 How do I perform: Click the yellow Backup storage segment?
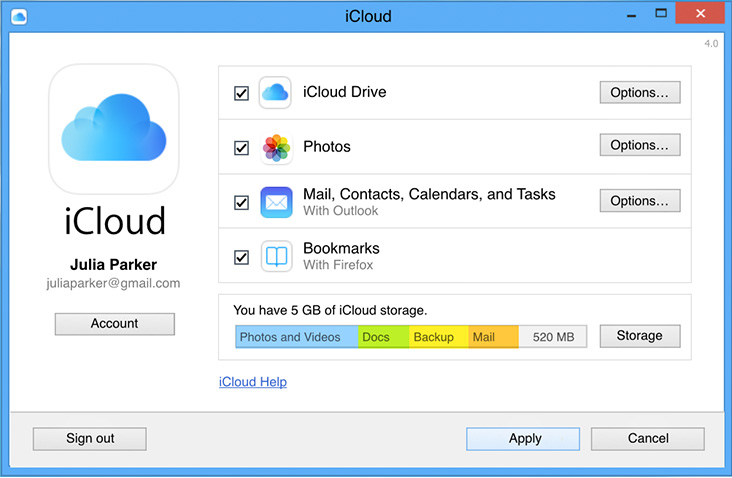(x=438, y=337)
